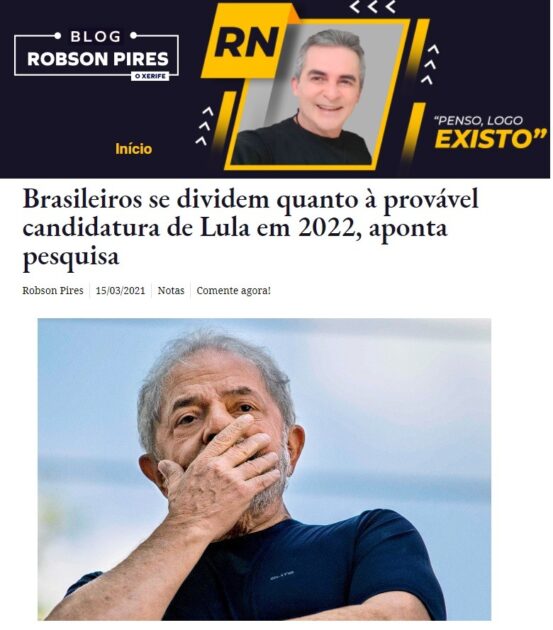This screenshot has height=630, width=553.
Task: Click the Blog Robson Pires logo
Action: [96, 55]
